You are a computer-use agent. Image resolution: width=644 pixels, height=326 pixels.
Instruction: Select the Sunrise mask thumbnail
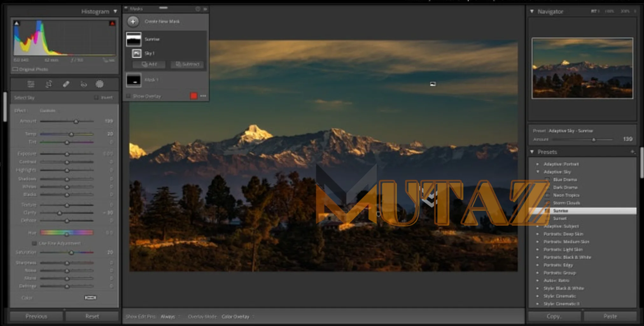coord(134,39)
